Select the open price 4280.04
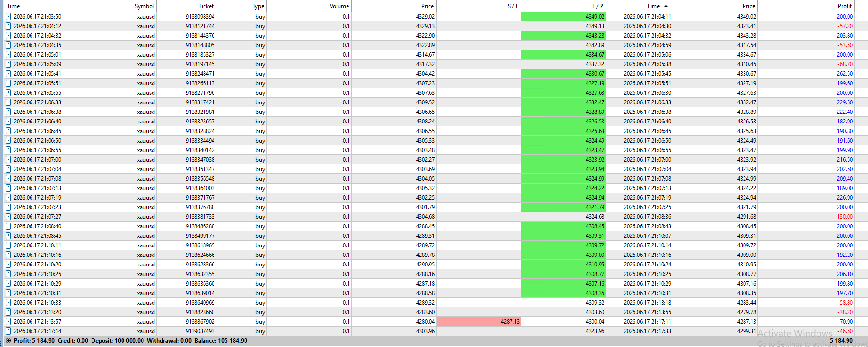Image resolution: width=868 pixels, height=347 pixels. [x=425, y=322]
